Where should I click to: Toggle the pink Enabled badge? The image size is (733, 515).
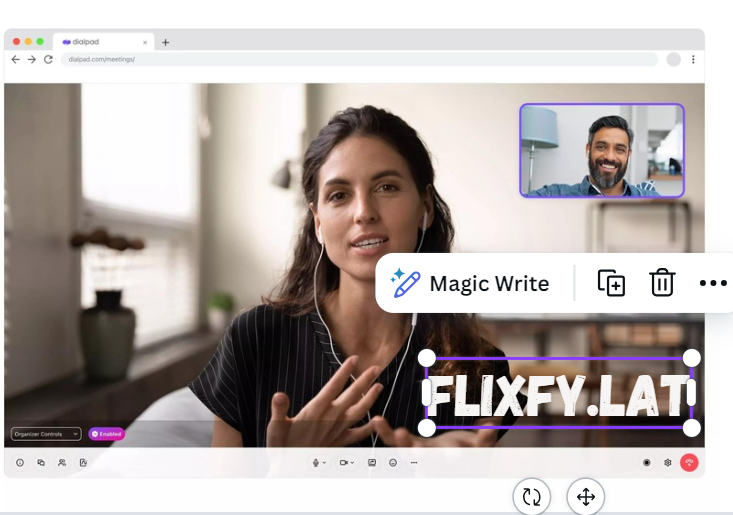click(106, 434)
